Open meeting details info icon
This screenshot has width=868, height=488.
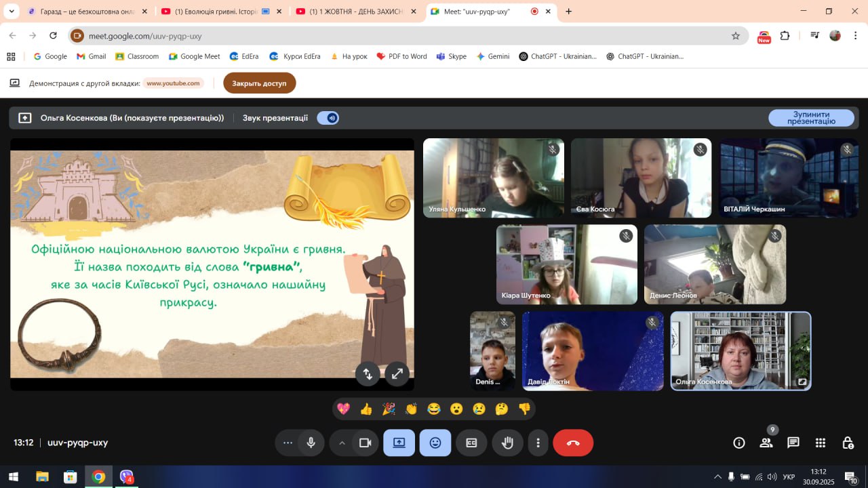739,443
